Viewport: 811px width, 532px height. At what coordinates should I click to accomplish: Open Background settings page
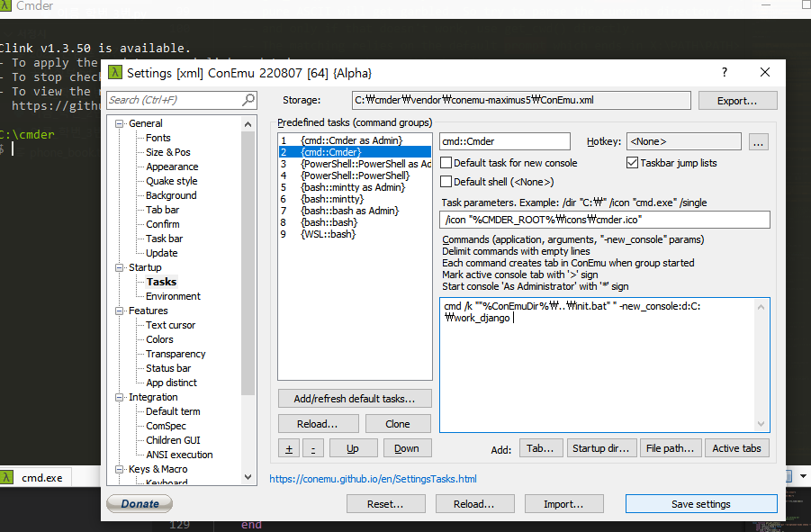click(x=171, y=195)
